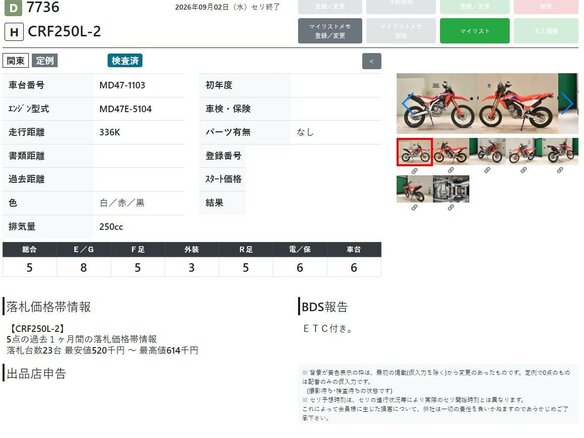Image resolution: width=584 pixels, height=438 pixels.
Task: Select the 関東 tag
Action: [16, 61]
